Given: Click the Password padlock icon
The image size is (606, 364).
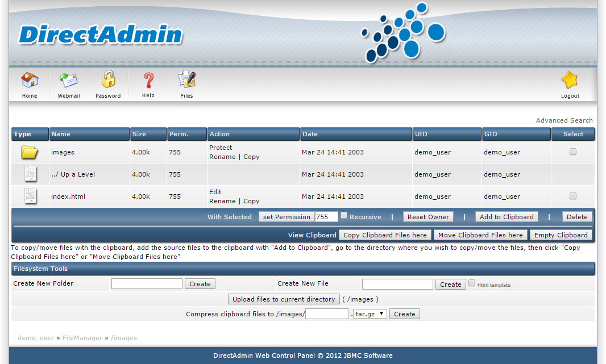Looking at the screenshot, I should tap(108, 80).
